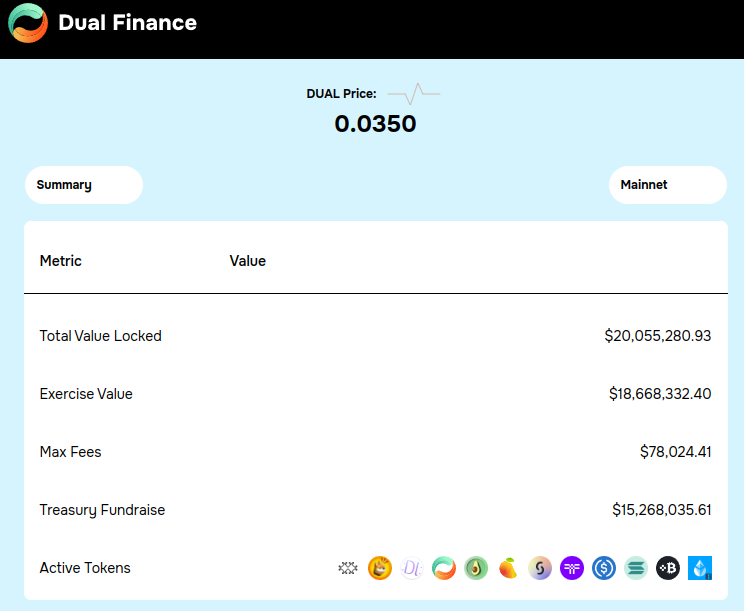The image size is (744, 611).
Task: Click the $78,024.41 value
Action: 676,452
